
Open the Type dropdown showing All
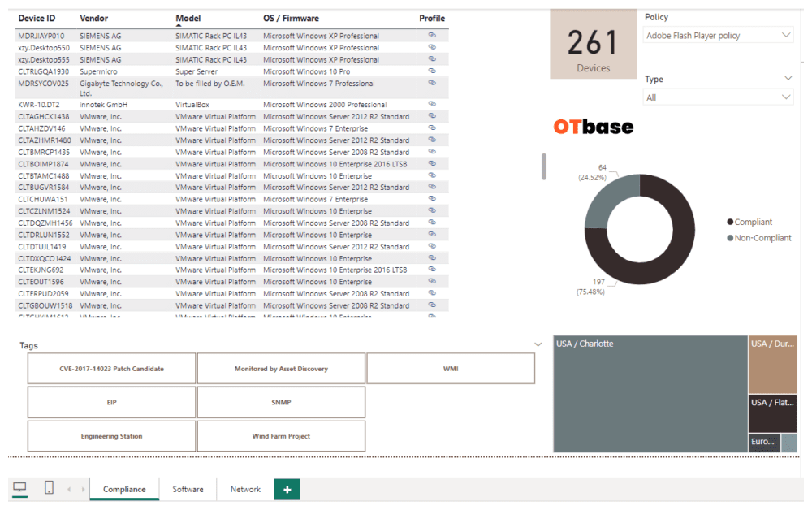pos(718,97)
